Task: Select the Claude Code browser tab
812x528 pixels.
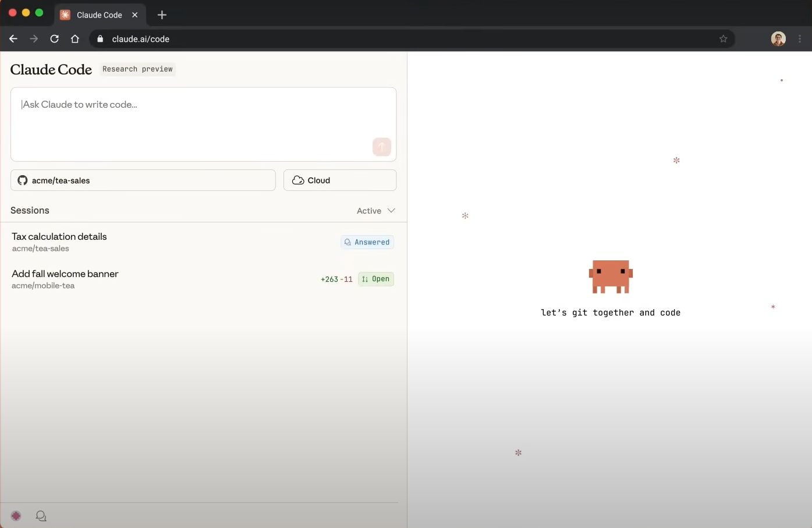Action: pos(99,15)
